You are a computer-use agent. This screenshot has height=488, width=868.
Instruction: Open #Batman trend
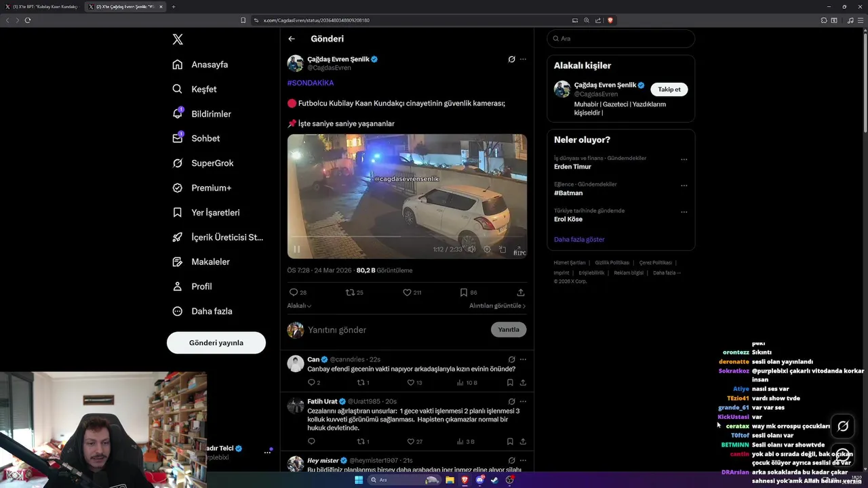click(x=568, y=193)
